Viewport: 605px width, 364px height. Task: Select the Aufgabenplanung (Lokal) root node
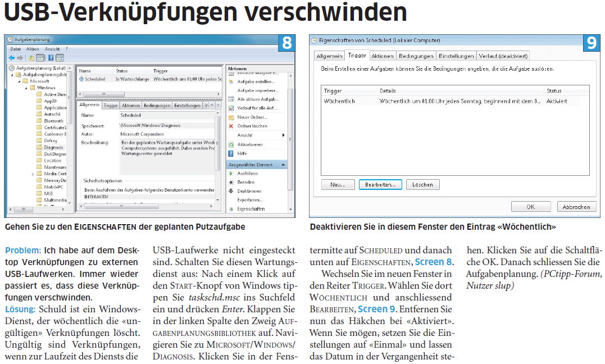[40, 68]
